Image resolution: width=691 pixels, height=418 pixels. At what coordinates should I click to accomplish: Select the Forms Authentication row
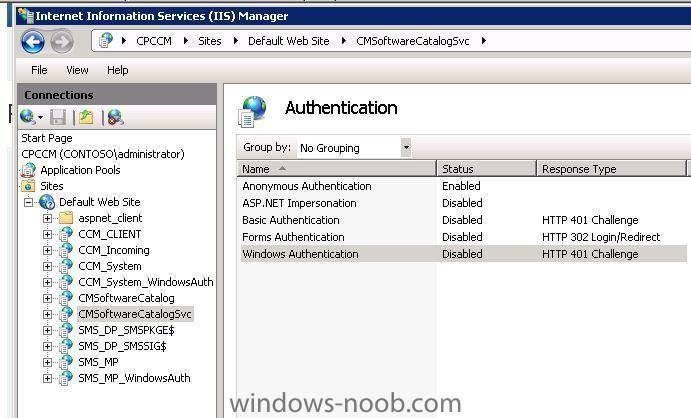click(464, 237)
